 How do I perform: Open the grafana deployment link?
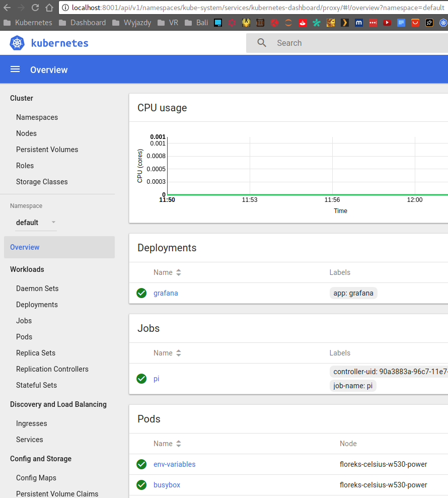tap(166, 293)
